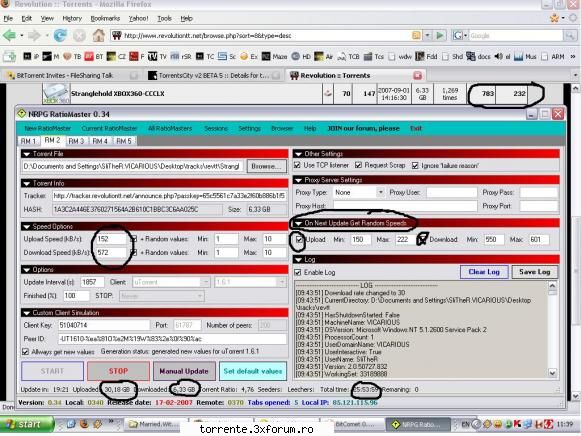Image resolution: width=581 pixels, height=436 pixels.
Task: Click the download icon in the Stranglehold row
Action: [328, 94]
